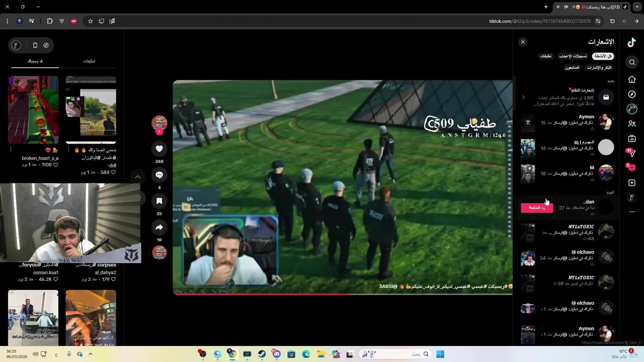
Task: Click the compass icon in the top-left pill
Action: pos(46,45)
